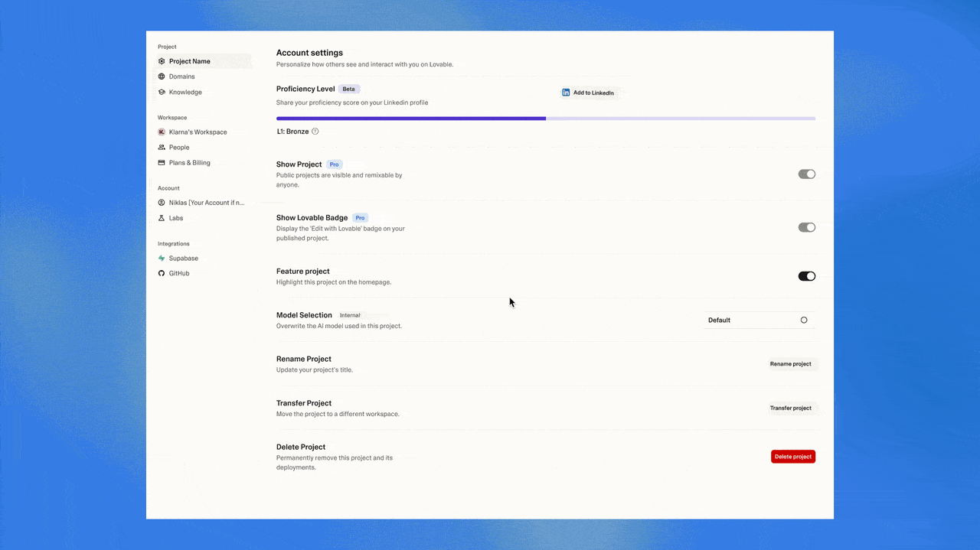
Task: Enable the Show Project toggle
Action: tap(807, 174)
